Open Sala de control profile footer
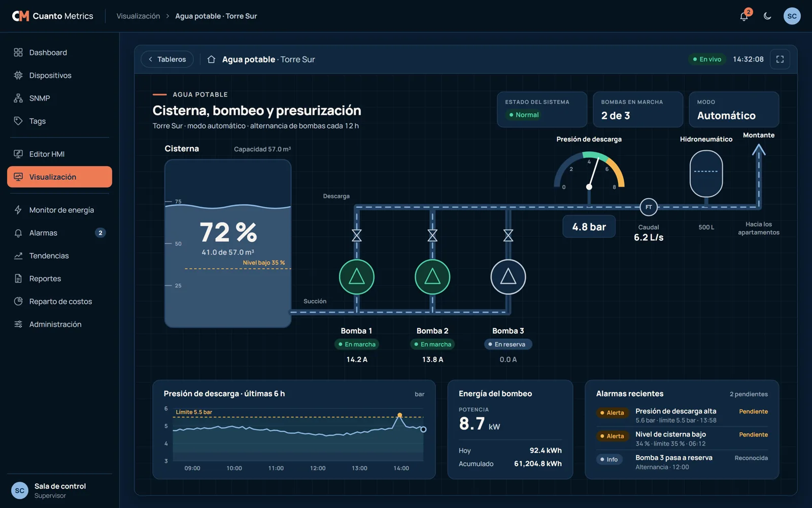Image resolution: width=812 pixels, height=508 pixels. click(x=59, y=491)
